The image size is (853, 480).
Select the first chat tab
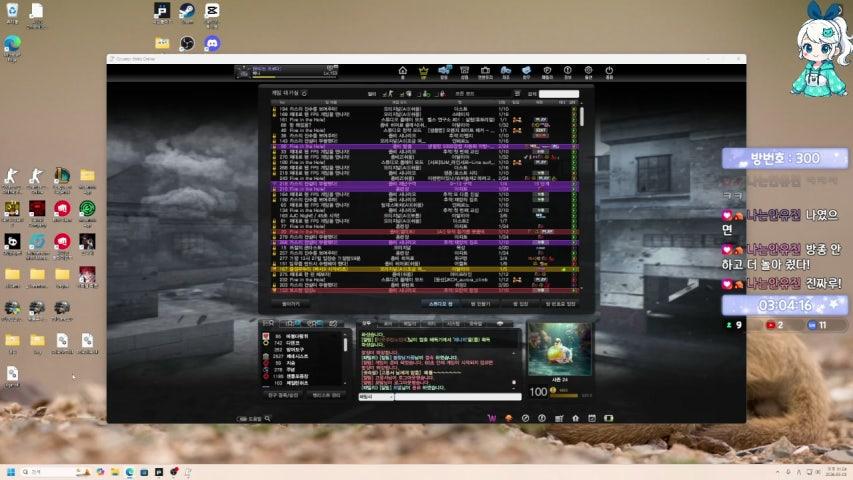pyautogui.click(x=366, y=324)
